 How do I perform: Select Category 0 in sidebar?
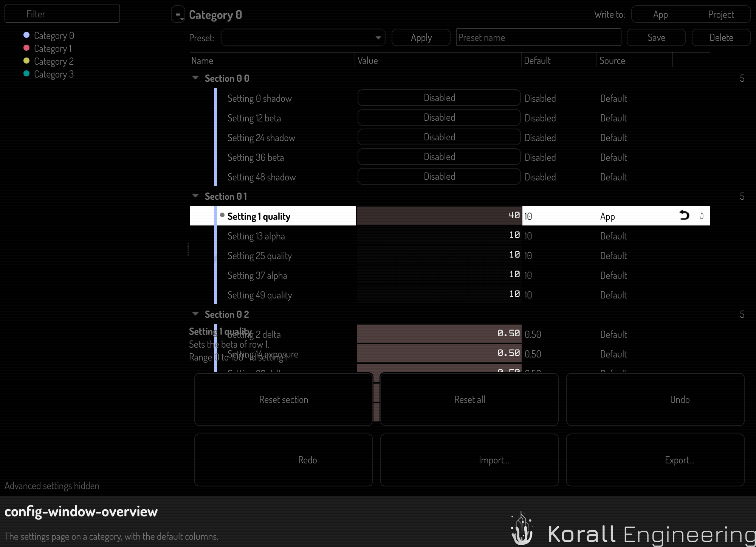pyautogui.click(x=54, y=36)
